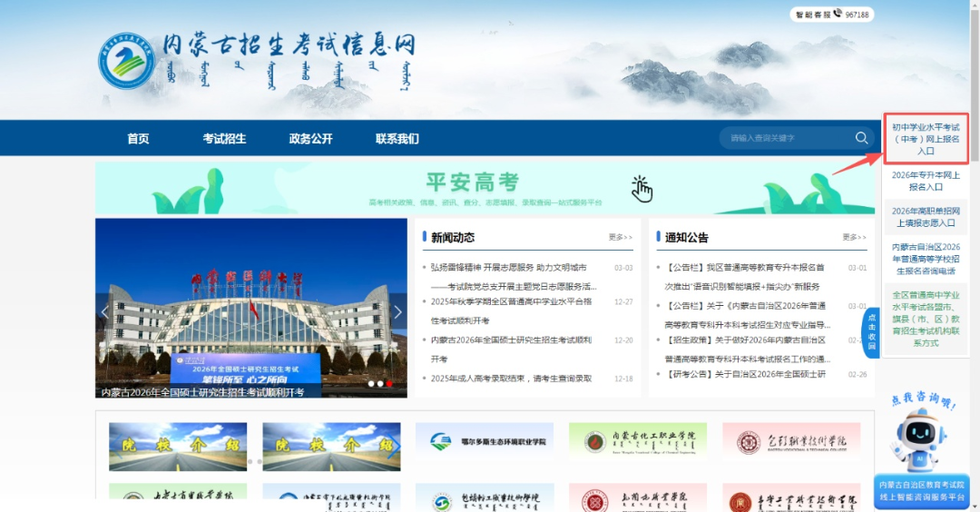Switch to the first carousel dot
980x512 pixels.
tap(371, 384)
